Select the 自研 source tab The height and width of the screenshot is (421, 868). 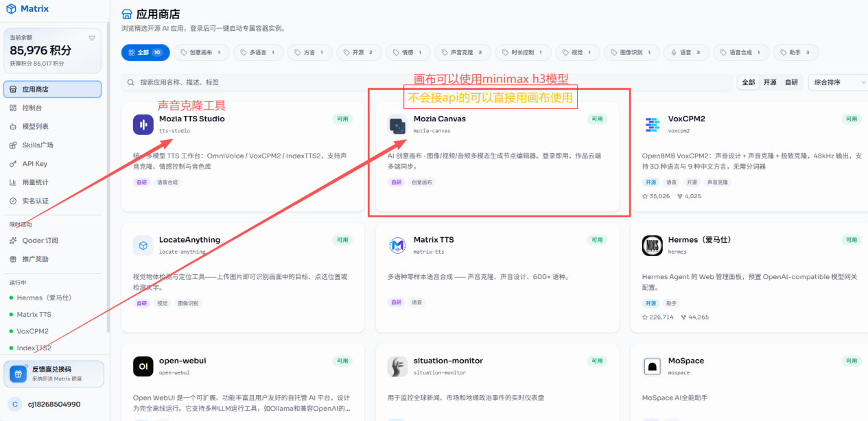791,82
